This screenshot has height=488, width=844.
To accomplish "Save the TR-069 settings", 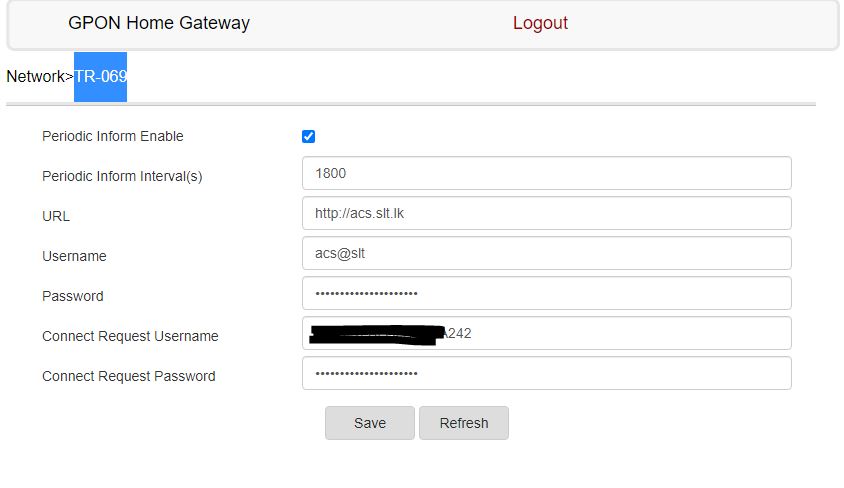I will pos(370,423).
